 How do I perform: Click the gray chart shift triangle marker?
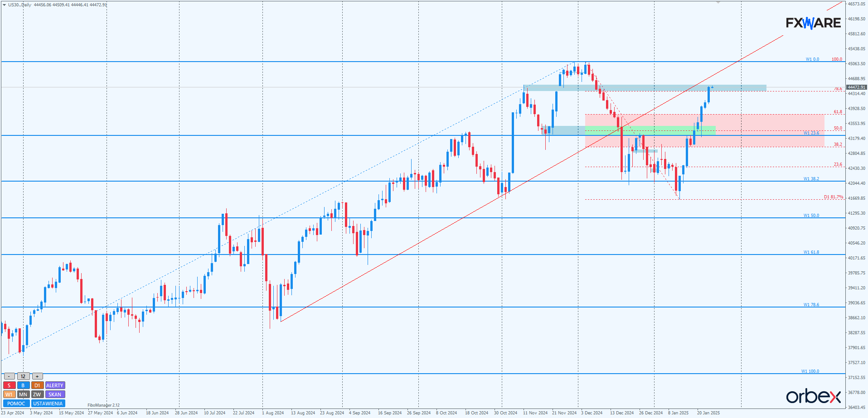(718, 3)
